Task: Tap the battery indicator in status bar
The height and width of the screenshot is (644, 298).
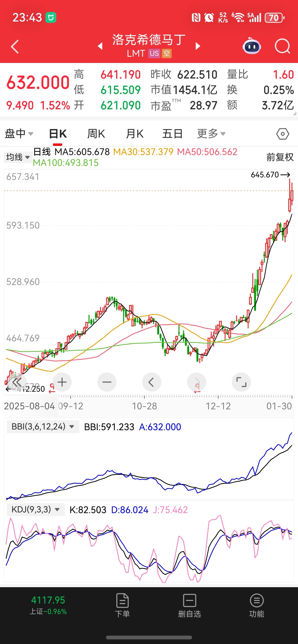Action: [275, 18]
